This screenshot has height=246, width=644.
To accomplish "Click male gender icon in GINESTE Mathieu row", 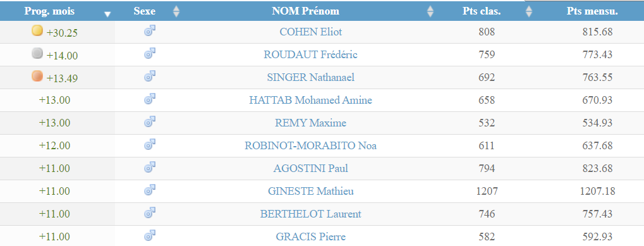I will pyautogui.click(x=150, y=190).
